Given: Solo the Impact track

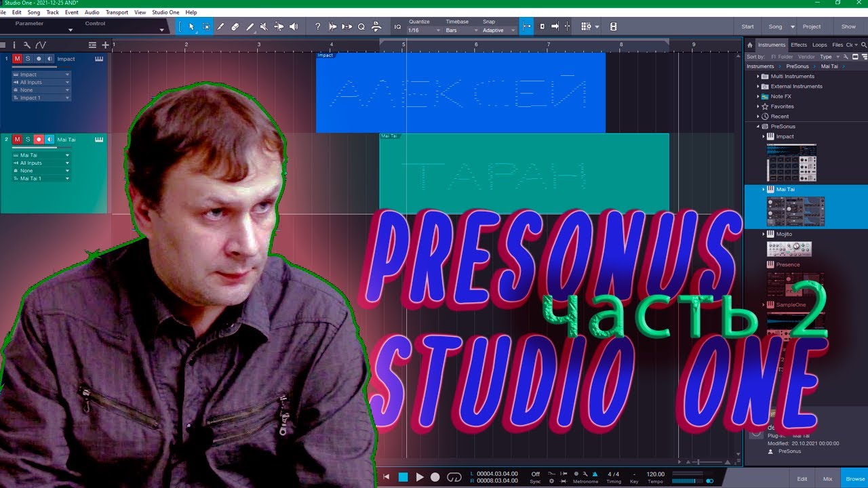Looking at the screenshot, I should coord(28,59).
